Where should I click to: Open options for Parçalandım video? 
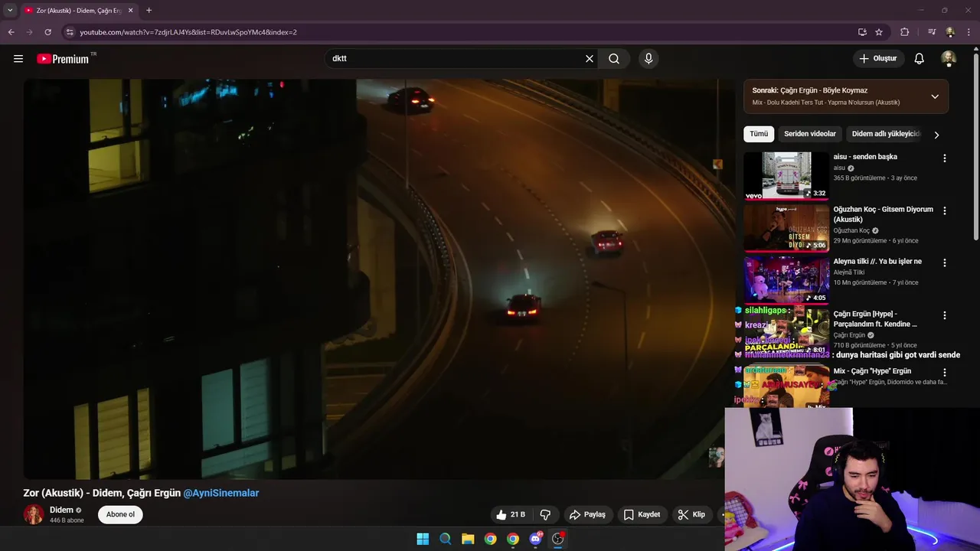tap(944, 315)
